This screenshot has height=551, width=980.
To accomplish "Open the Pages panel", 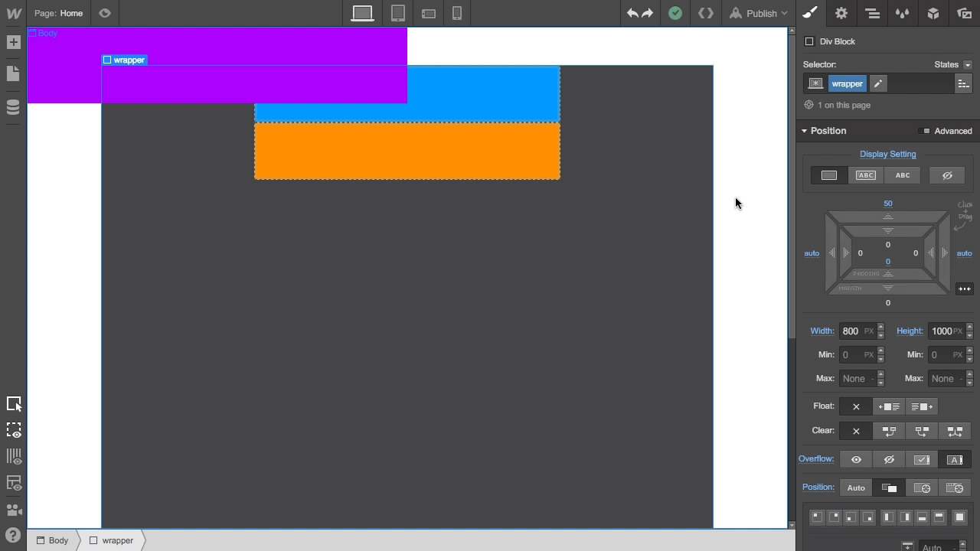I will (13, 73).
